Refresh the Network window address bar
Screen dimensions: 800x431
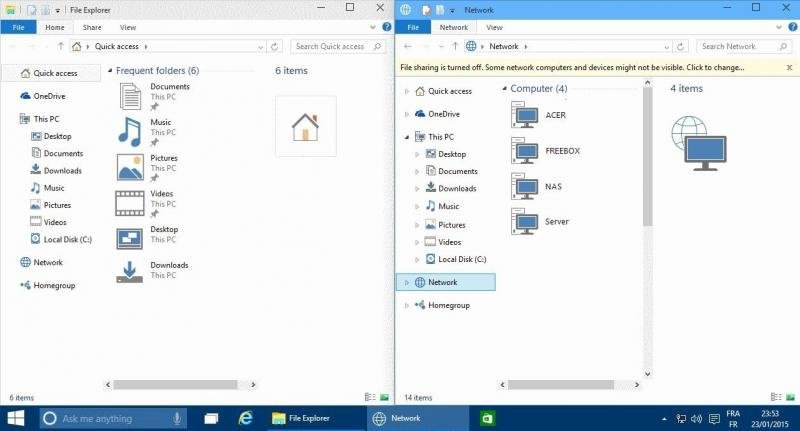pos(680,46)
